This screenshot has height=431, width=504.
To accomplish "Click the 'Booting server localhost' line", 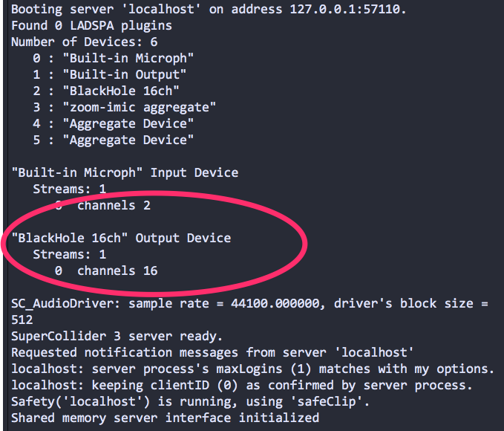I will (x=209, y=9).
